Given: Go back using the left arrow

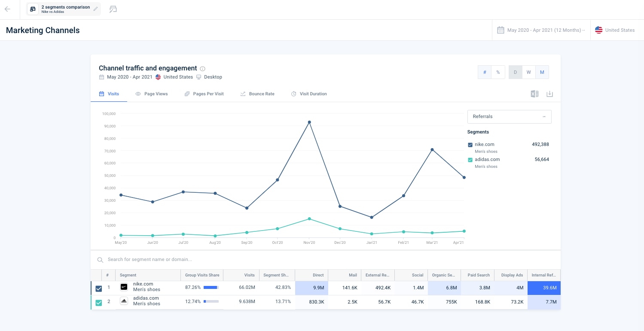Looking at the screenshot, I should pyautogui.click(x=7, y=9).
